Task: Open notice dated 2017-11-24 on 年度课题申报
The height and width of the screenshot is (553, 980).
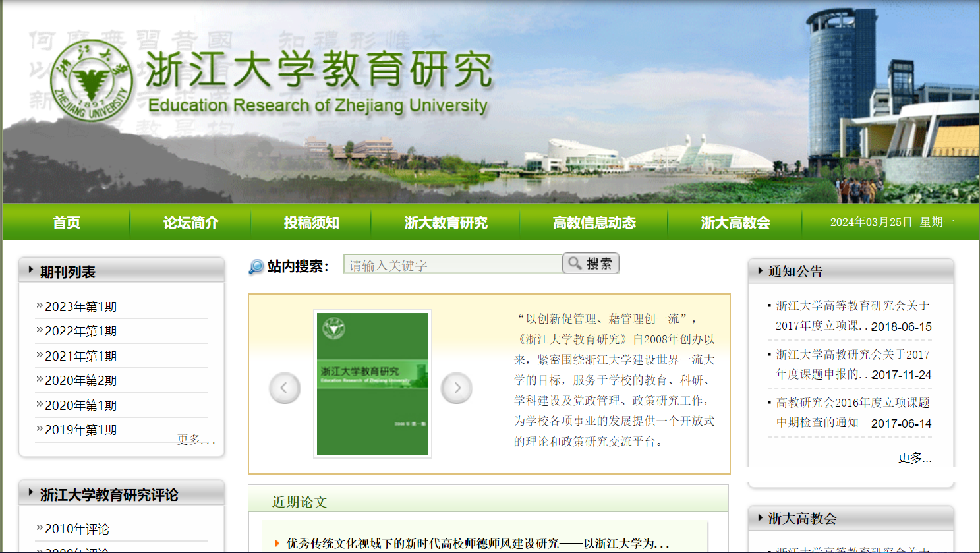Action: click(x=852, y=364)
